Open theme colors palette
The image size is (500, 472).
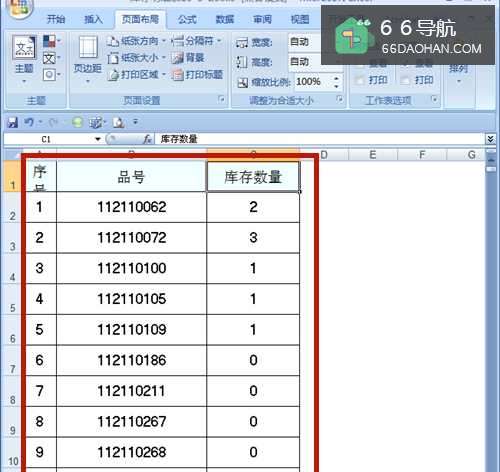point(52,41)
